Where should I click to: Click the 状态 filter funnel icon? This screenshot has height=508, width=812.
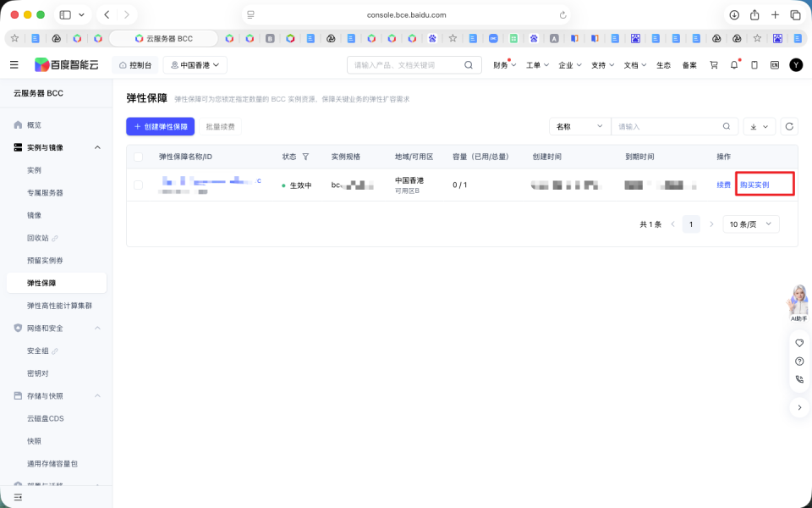point(305,157)
